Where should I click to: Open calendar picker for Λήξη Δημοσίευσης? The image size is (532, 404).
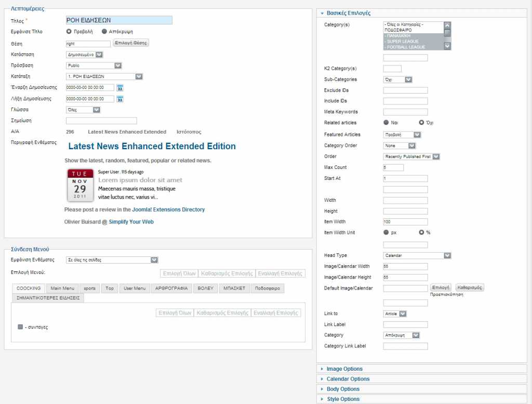point(119,99)
